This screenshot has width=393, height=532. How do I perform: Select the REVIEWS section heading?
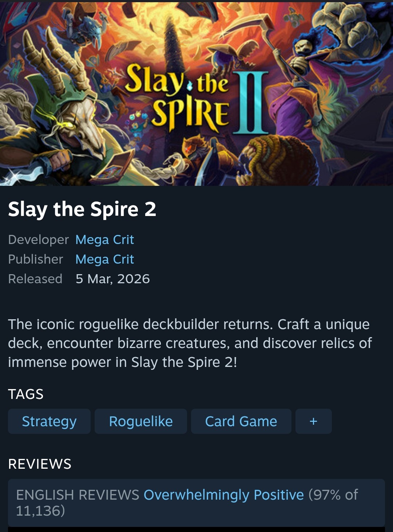coord(40,464)
